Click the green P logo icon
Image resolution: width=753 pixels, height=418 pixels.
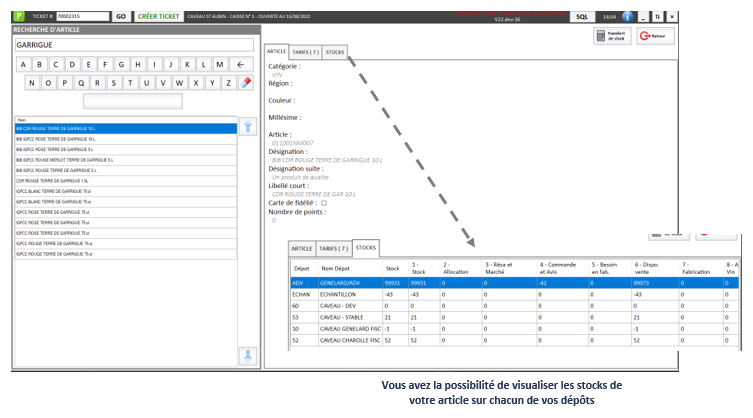(x=18, y=17)
